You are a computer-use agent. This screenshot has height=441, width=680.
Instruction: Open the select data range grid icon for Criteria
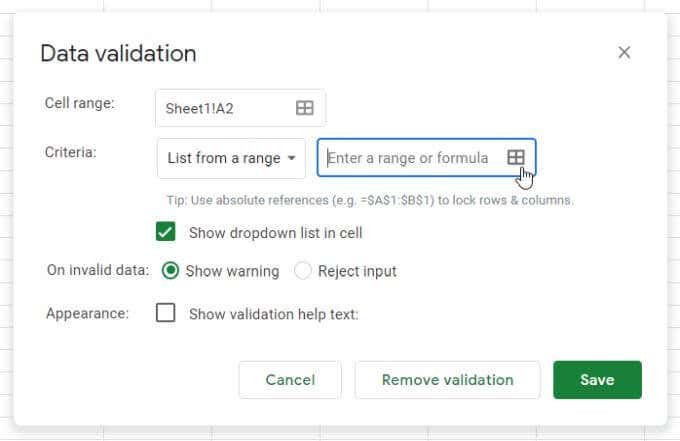pyautogui.click(x=516, y=158)
